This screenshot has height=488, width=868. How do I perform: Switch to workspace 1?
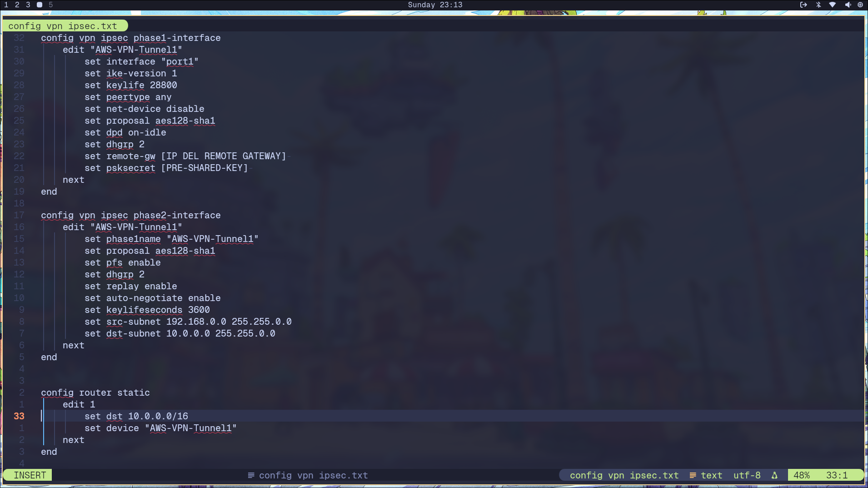(6, 5)
